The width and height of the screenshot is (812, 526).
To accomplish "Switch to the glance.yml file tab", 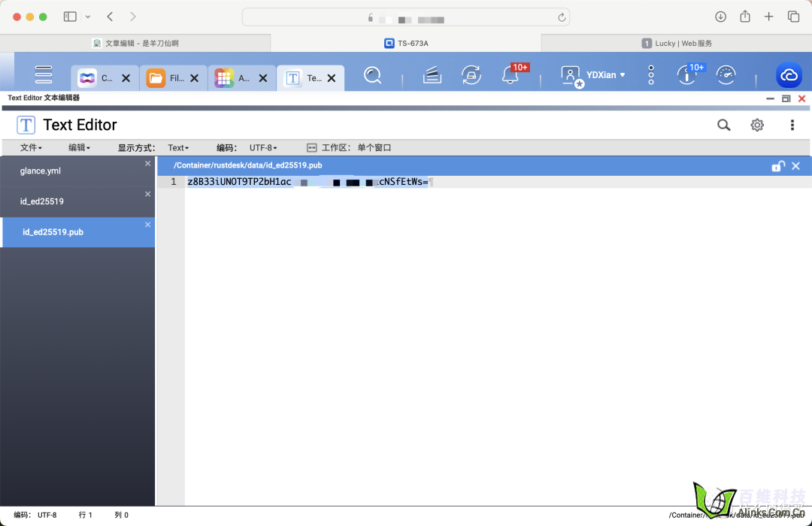I will tap(41, 171).
